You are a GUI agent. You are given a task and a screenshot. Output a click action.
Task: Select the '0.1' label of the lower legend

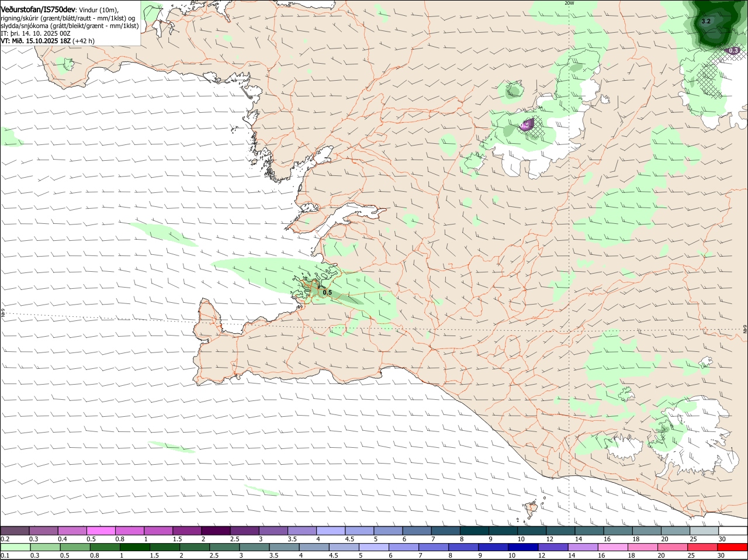click(x=5, y=555)
